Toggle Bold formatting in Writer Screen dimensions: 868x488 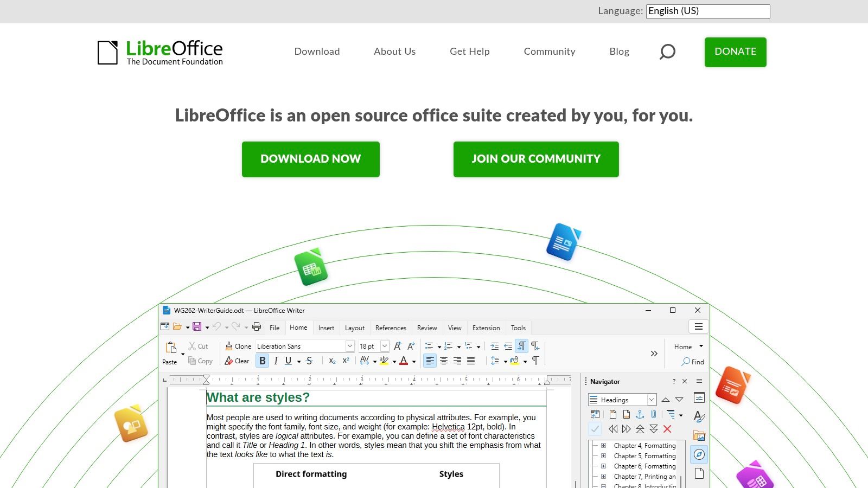(263, 361)
